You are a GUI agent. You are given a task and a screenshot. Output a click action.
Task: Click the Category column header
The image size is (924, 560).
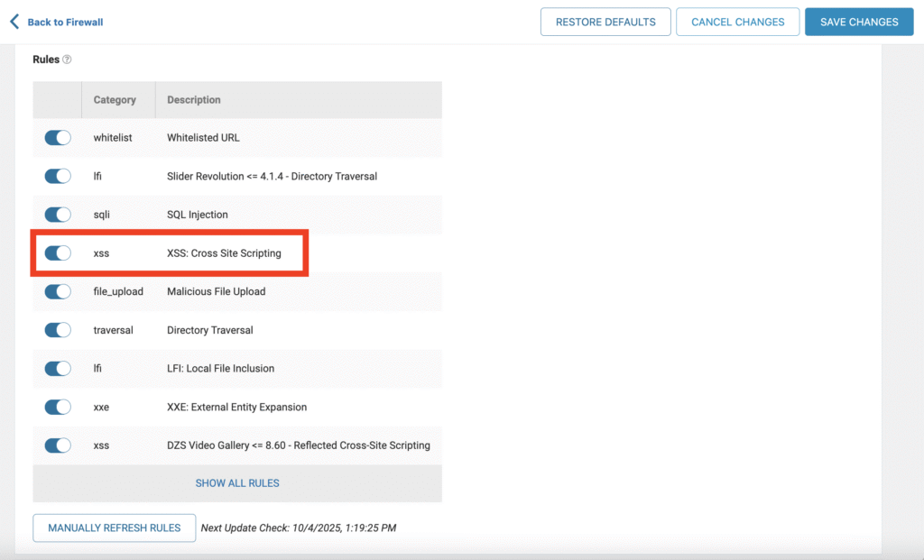(115, 100)
